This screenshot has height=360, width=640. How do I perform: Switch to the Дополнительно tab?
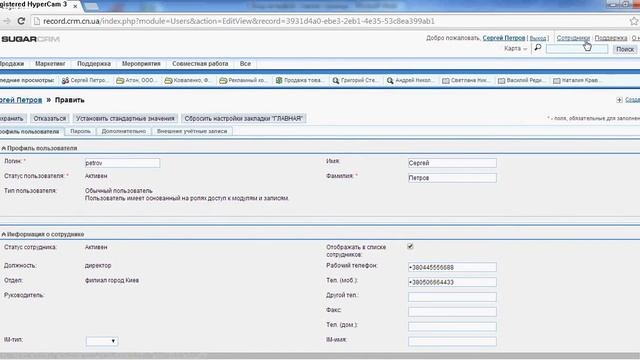pyautogui.click(x=124, y=131)
